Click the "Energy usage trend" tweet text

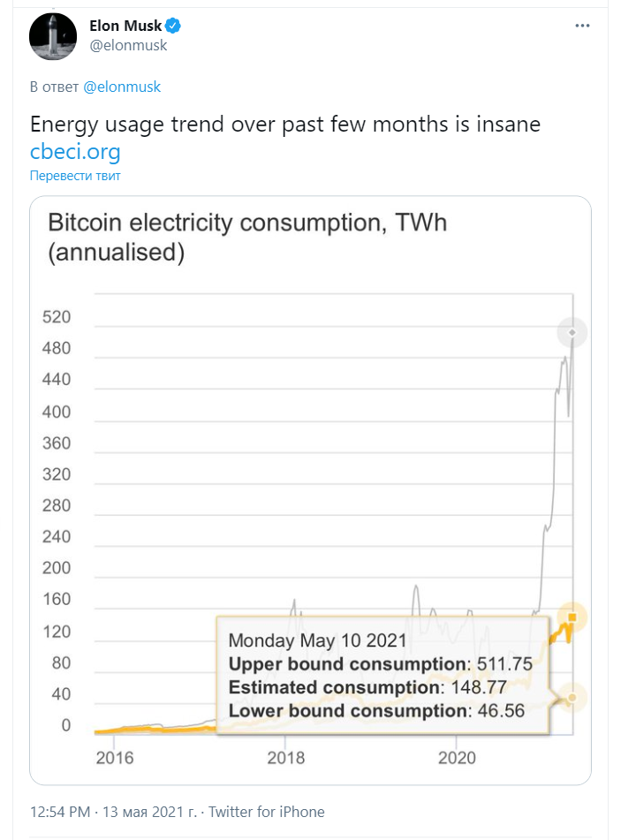[284, 125]
